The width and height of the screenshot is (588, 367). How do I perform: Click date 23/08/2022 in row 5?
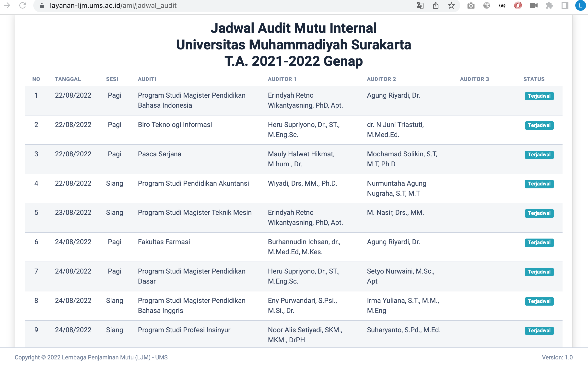73,213
